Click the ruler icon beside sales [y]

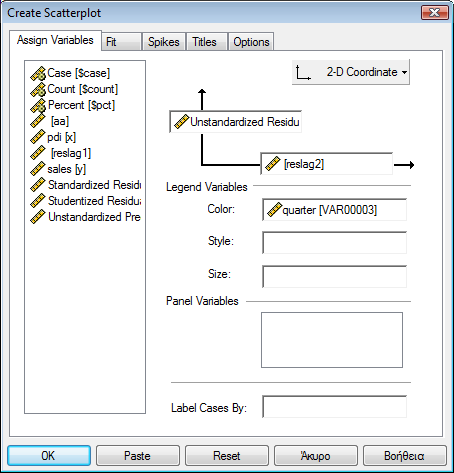(x=38, y=169)
